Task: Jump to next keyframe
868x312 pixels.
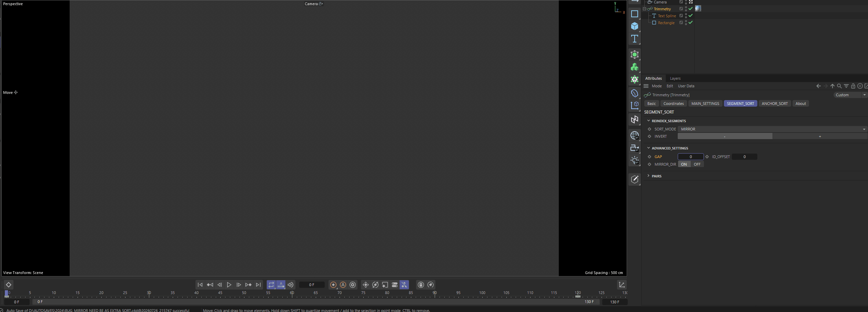Action: 249,285
